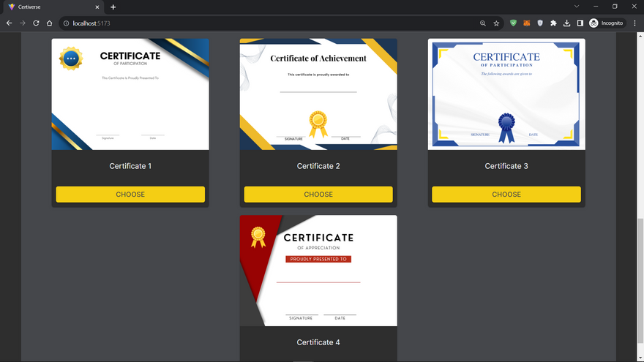Click the MetaMask fox extension icon
Screen dimensions: 644x362
(x=526, y=23)
